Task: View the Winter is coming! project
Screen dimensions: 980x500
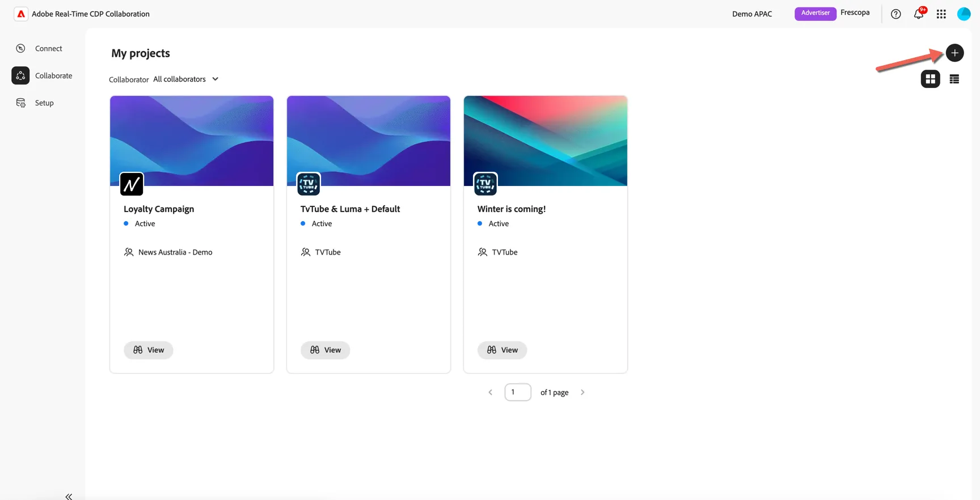Action: (502, 350)
